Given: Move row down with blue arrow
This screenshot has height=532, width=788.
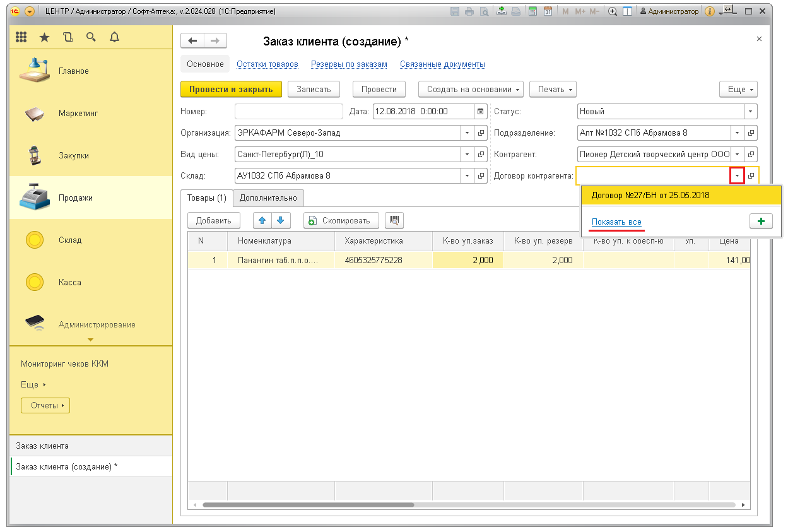Looking at the screenshot, I should click(280, 220).
